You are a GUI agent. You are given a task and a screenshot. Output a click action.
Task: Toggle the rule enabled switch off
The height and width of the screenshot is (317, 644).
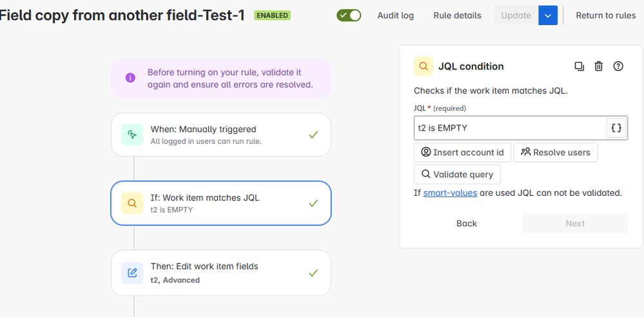[x=349, y=15]
